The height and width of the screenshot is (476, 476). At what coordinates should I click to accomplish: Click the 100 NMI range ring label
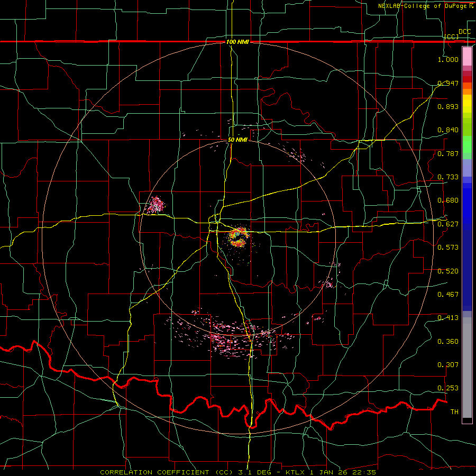pyautogui.click(x=237, y=42)
